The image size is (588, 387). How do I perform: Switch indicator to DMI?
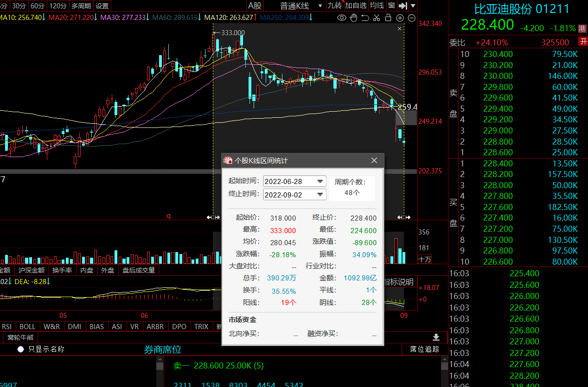point(75,326)
